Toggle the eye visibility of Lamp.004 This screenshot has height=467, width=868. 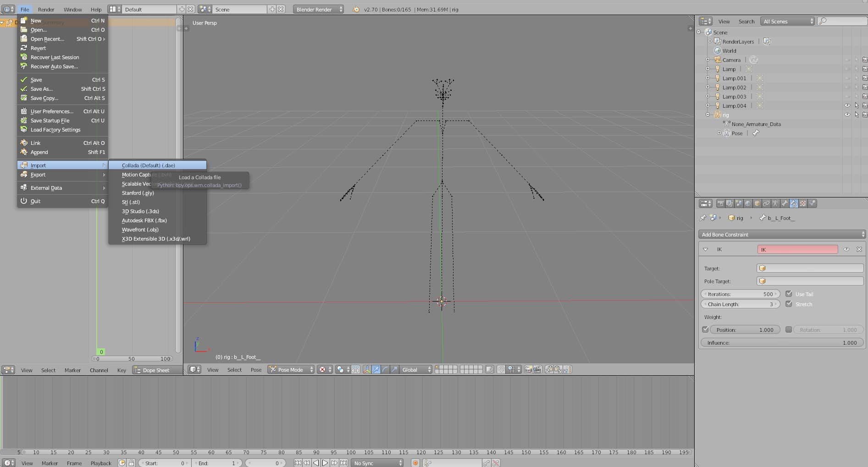point(847,105)
